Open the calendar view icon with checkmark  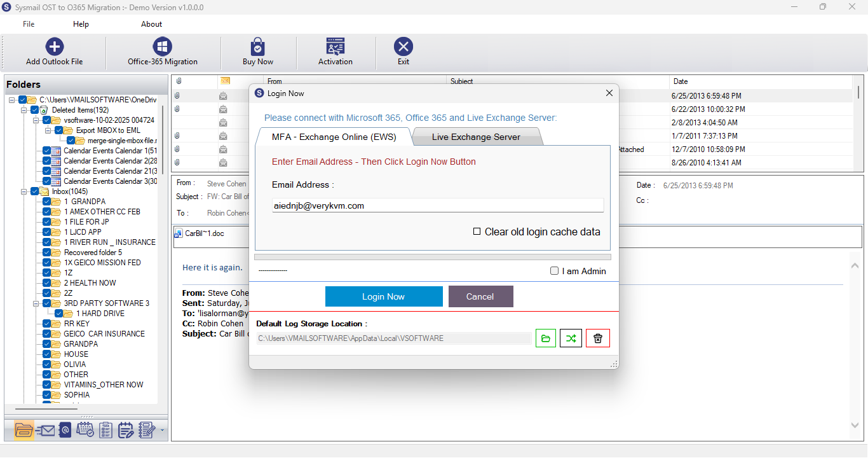[85, 430]
